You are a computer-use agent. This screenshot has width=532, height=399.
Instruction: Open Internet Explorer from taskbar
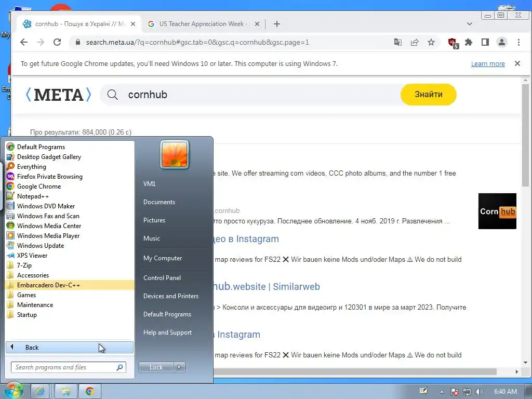(x=40, y=391)
